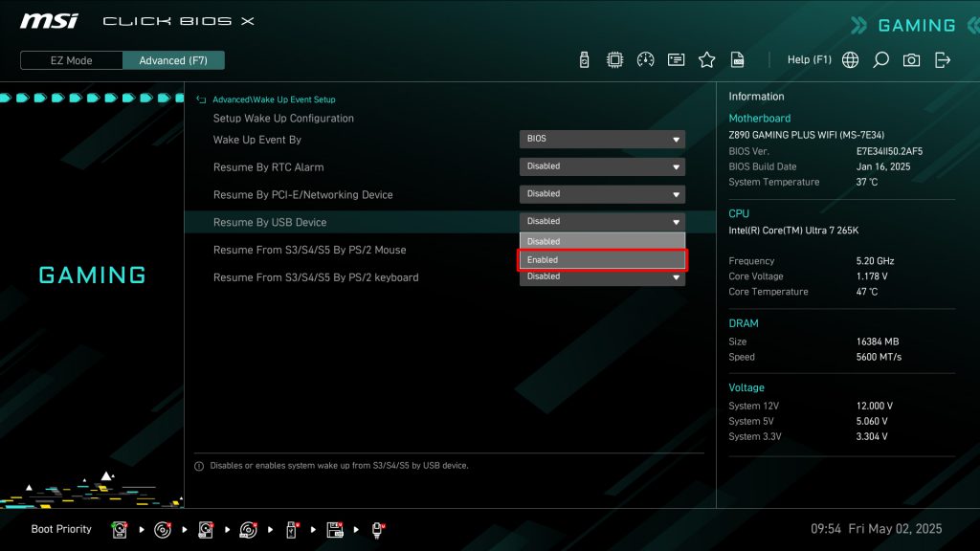
Task: Switch to EZ Mode
Action: [x=71, y=60]
